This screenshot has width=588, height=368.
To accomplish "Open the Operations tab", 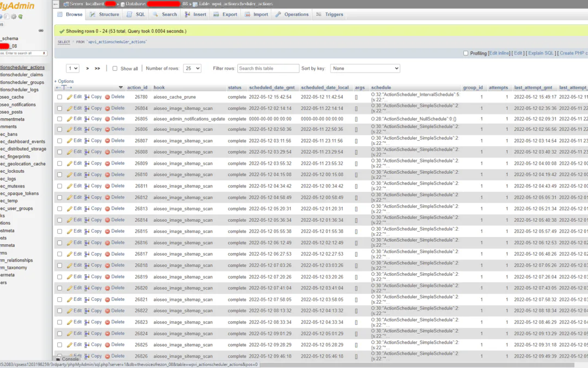I will [292, 14].
